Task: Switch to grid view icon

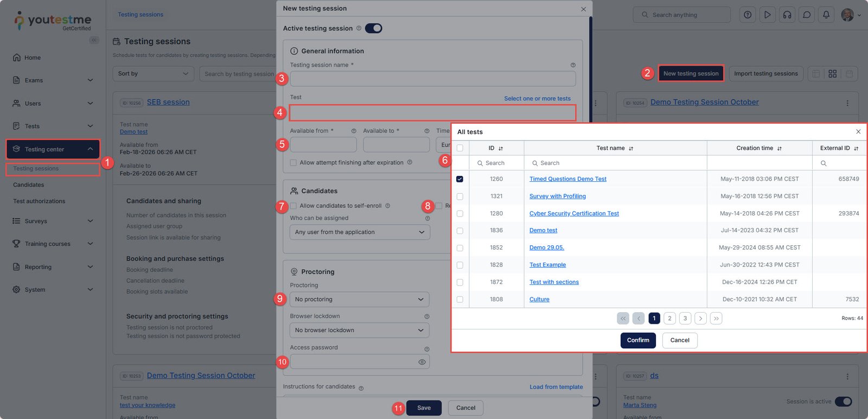Action: tap(832, 74)
